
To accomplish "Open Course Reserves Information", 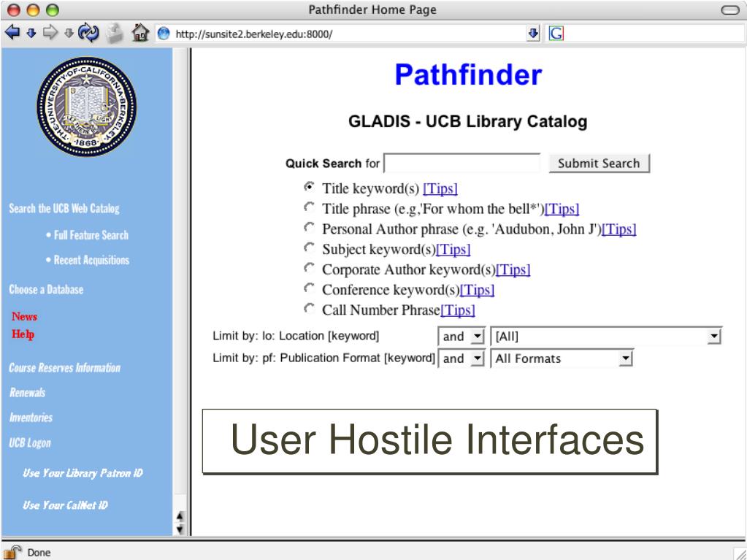I will coord(65,368).
